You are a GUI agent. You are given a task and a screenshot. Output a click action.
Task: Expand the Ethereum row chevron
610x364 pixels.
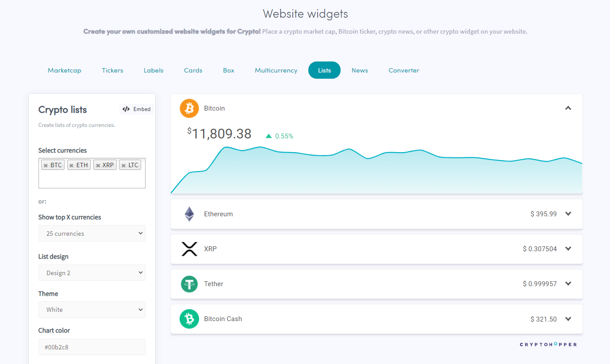pos(568,214)
